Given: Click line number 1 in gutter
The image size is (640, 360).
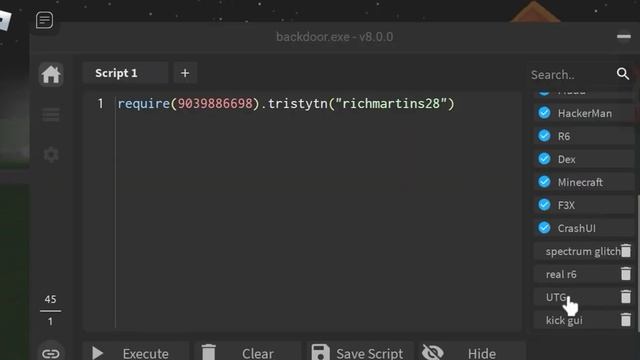Looking at the screenshot, I should [x=100, y=104].
